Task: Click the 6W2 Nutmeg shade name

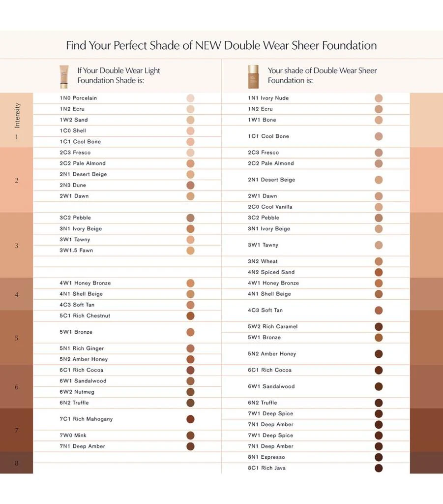Action: (x=77, y=392)
